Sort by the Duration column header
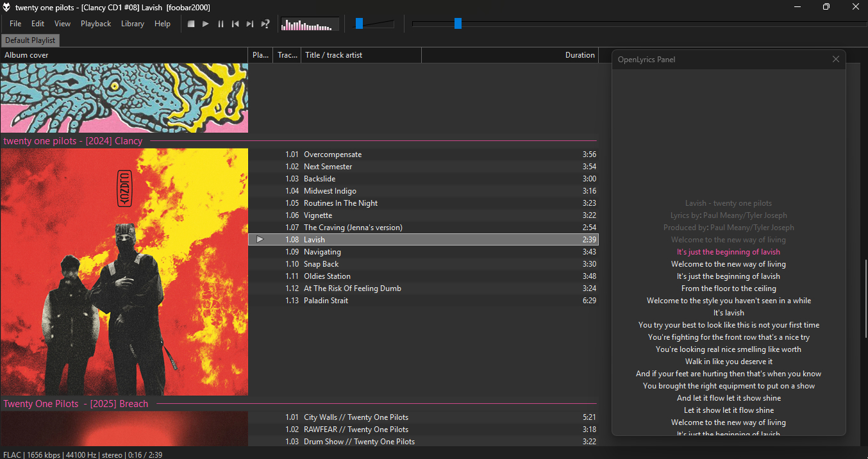The image size is (868, 459). coord(580,55)
